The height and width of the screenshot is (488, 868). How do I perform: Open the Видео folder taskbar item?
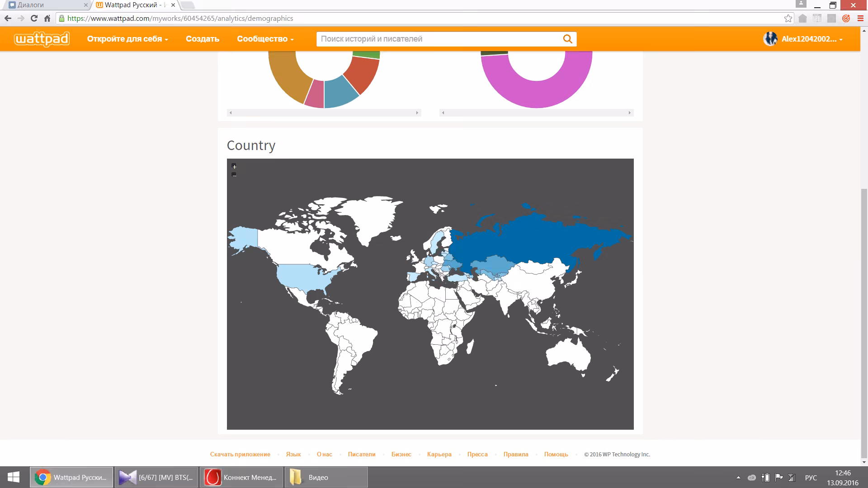pyautogui.click(x=326, y=477)
